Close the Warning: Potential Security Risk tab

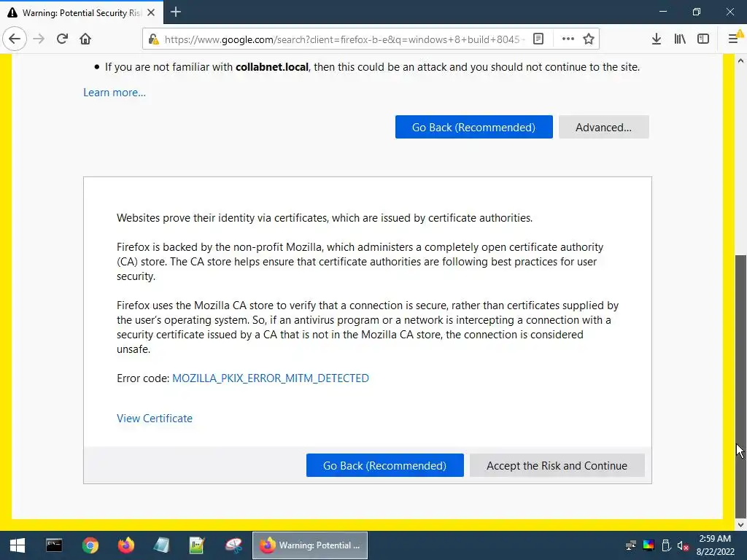(x=151, y=12)
